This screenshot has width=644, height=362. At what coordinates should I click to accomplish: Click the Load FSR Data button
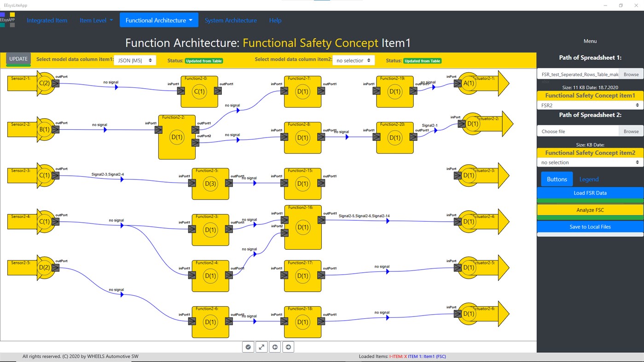[590, 193]
